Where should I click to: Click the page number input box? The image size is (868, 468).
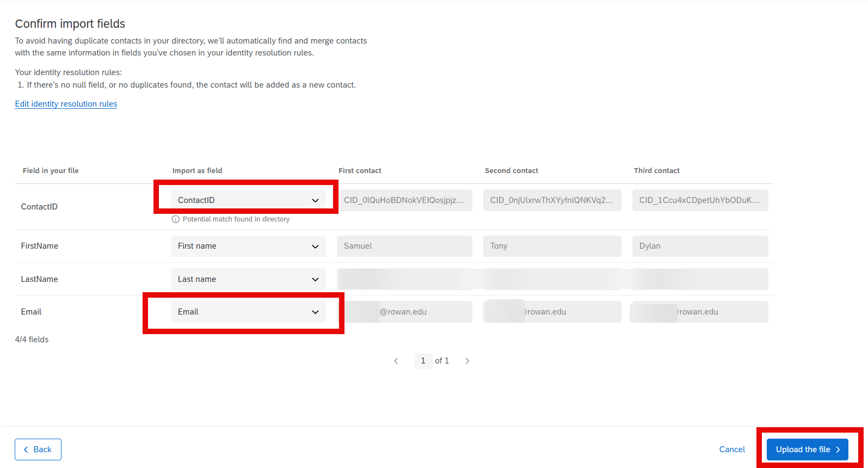423,361
